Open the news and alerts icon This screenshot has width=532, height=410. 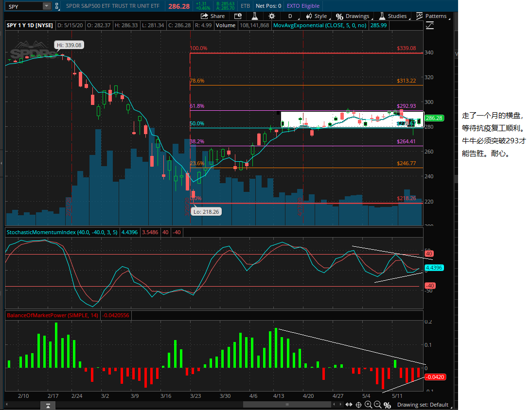pyautogui.click(x=238, y=16)
